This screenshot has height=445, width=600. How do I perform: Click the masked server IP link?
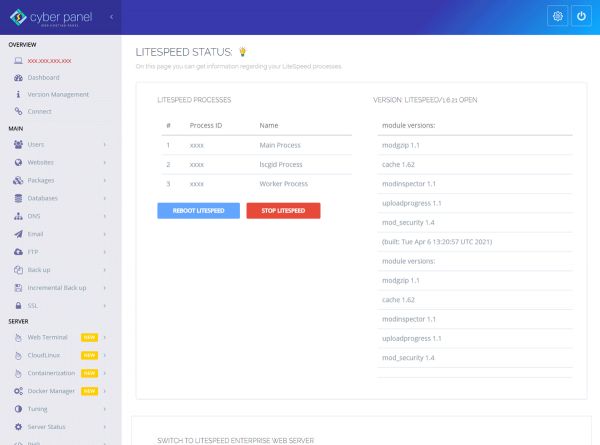49,61
